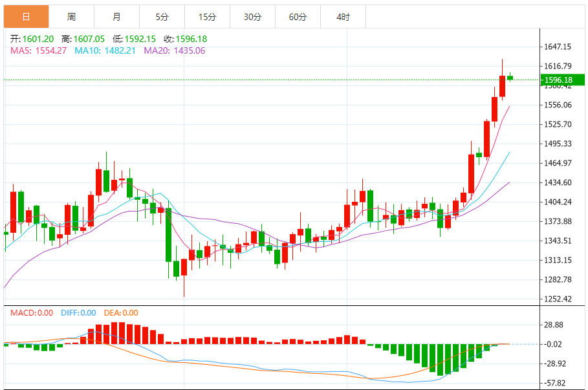The width and height of the screenshot is (588, 390).
Task: Click the 1525.70 price axis label
Action: point(558,124)
